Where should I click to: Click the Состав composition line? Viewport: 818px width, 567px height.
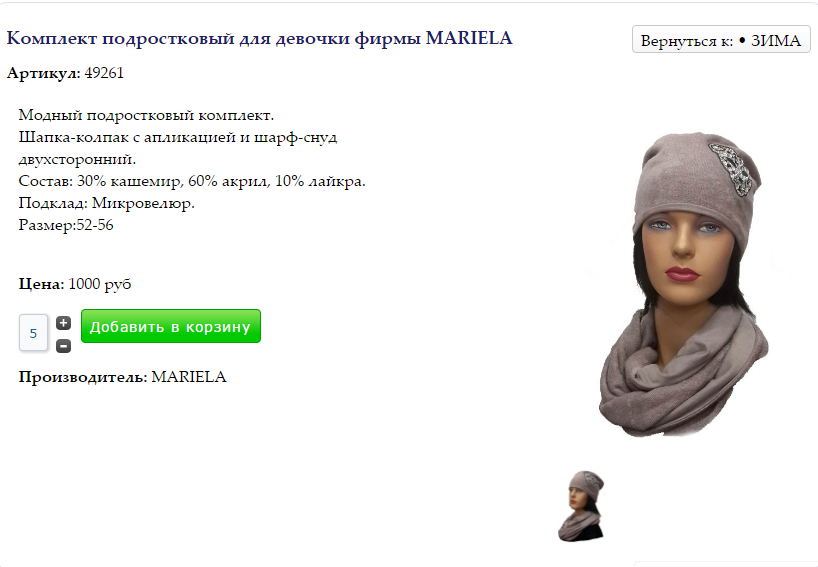(192, 182)
